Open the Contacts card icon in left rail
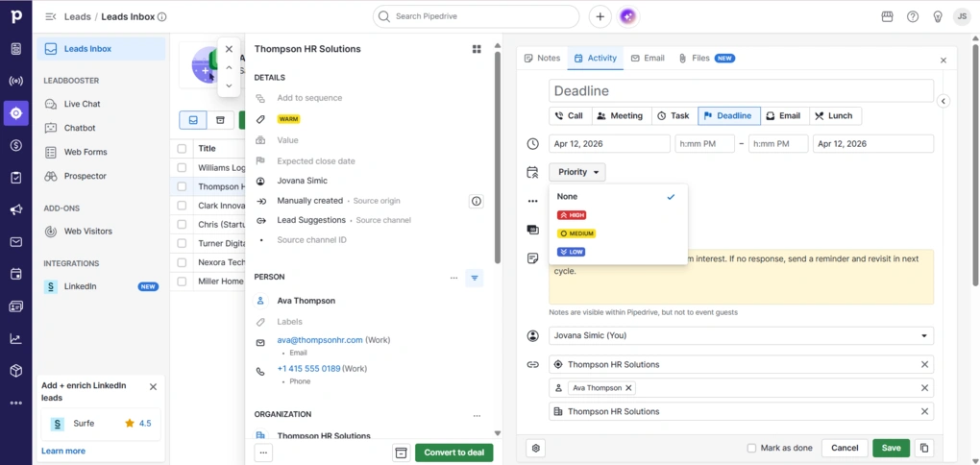This screenshot has width=980, height=465. click(16, 306)
